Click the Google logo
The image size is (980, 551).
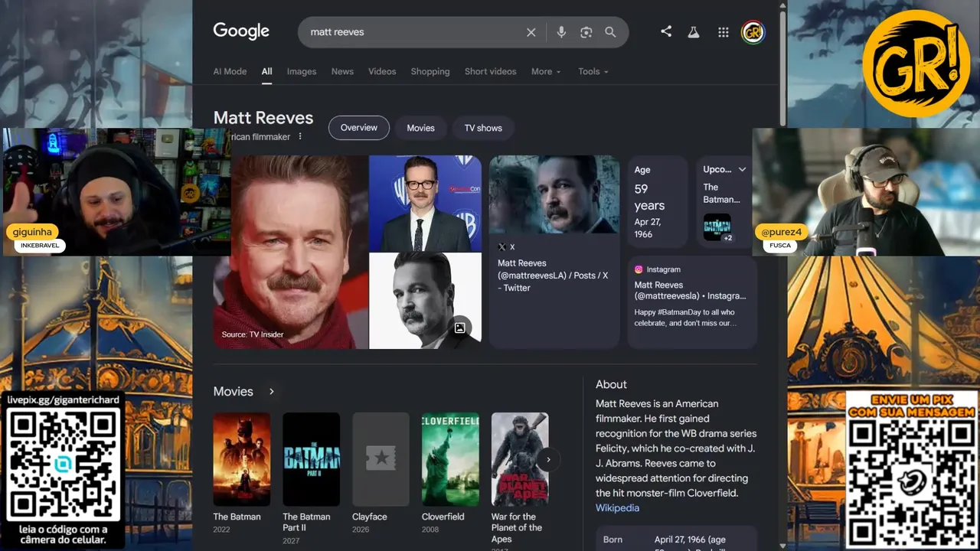[x=241, y=31]
